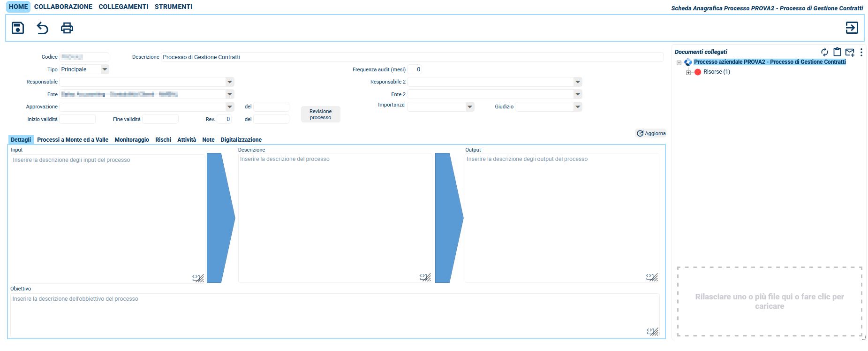
Task: Click the Aggiorna button
Action: coord(651,134)
